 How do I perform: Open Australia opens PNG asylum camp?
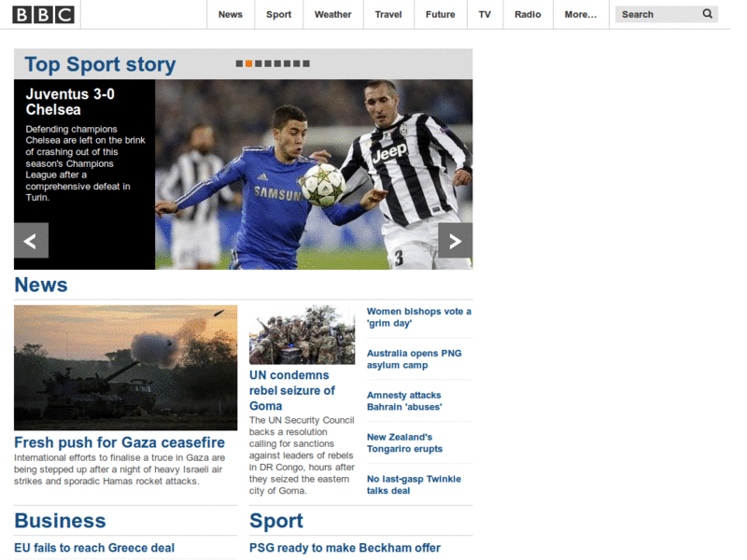[414, 359]
